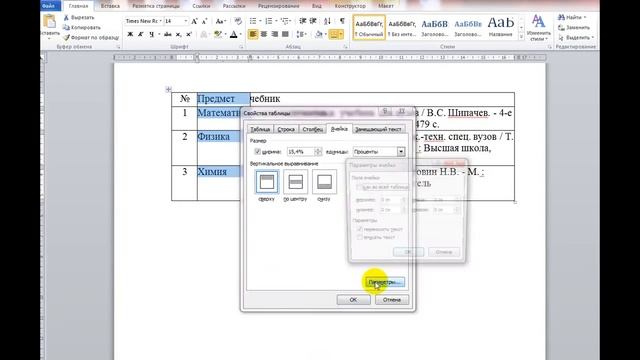Click Cancel (Отмена) in Table Properties dialog
The width and height of the screenshot is (640, 360).
click(x=391, y=300)
